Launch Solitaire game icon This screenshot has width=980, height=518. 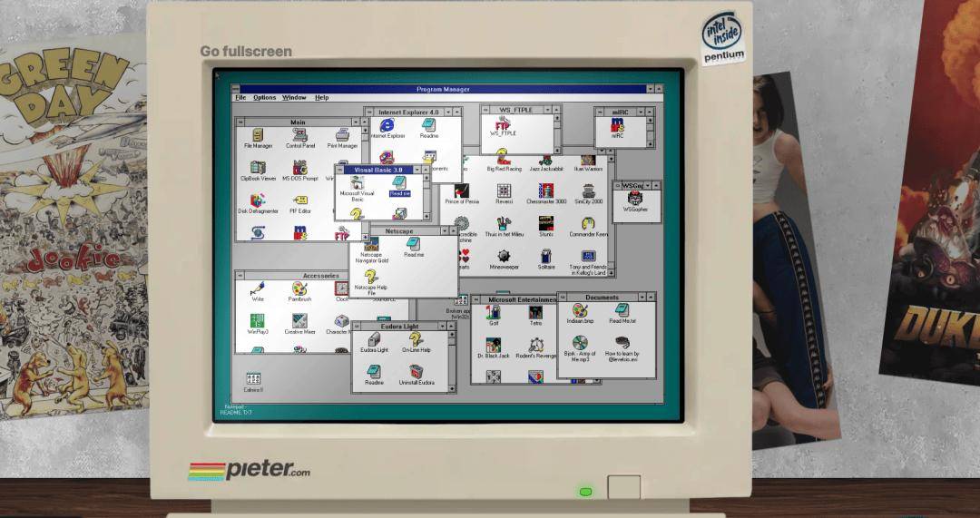pyautogui.click(x=545, y=260)
